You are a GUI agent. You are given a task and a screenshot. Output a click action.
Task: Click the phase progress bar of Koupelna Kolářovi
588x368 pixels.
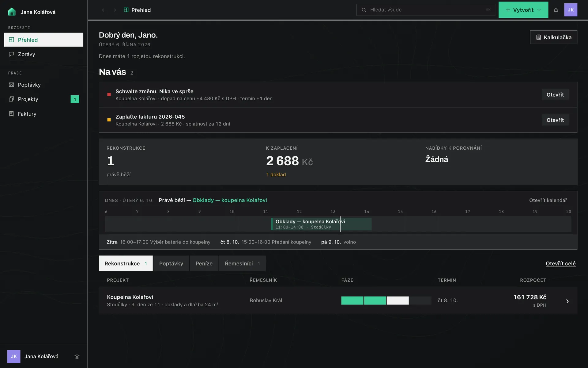386,301
